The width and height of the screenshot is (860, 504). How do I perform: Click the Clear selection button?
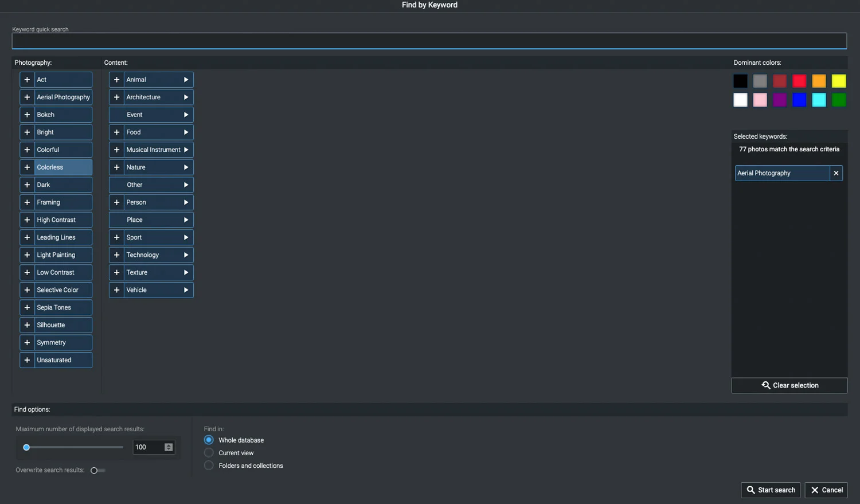789,385
